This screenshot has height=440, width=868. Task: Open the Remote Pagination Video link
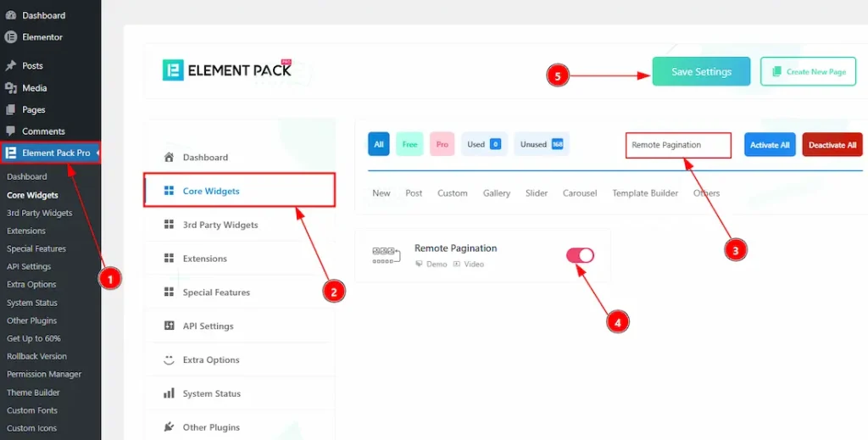pos(469,264)
